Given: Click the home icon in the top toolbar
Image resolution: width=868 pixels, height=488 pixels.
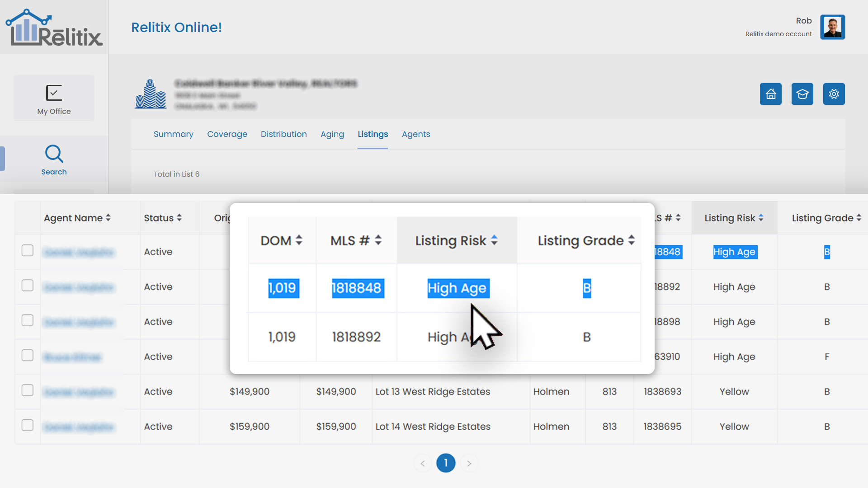Looking at the screenshot, I should tap(771, 94).
